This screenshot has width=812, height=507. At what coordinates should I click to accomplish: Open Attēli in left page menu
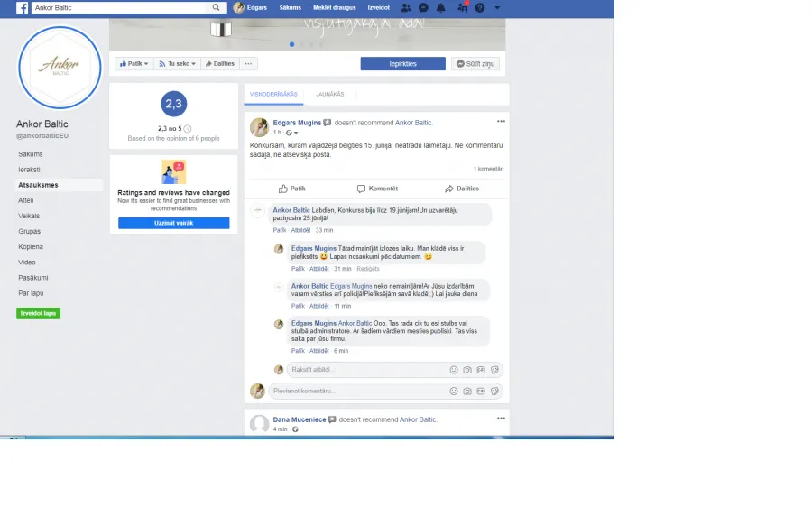26,200
